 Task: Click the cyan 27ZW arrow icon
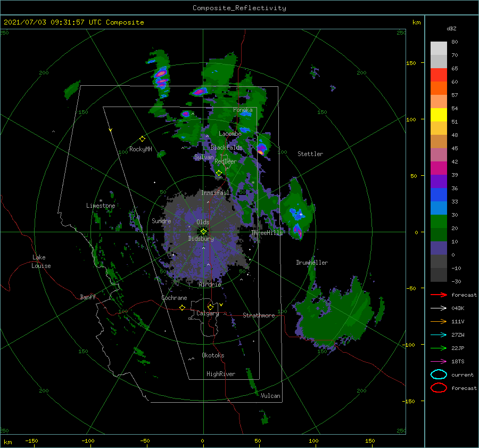[x=439, y=335]
